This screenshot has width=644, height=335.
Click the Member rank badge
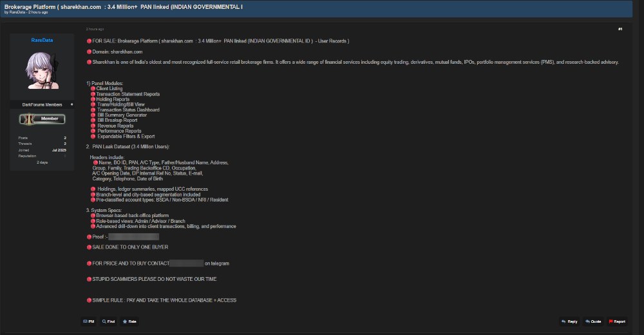[x=43, y=119]
